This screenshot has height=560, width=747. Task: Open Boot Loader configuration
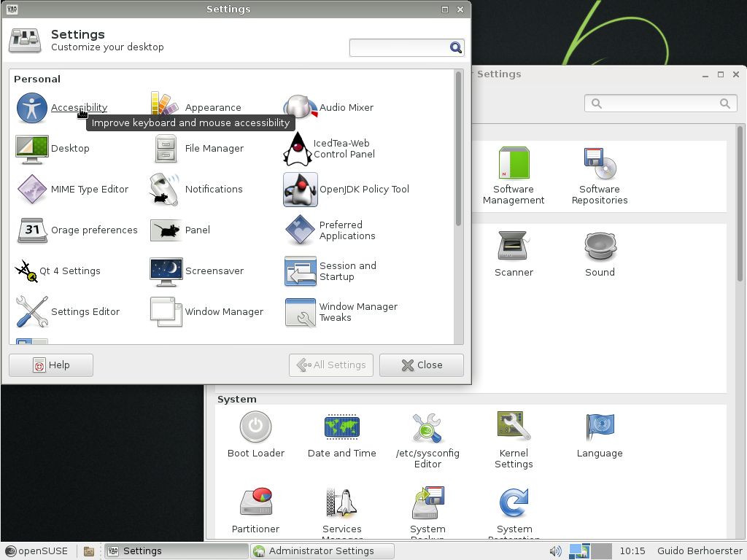click(256, 435)
